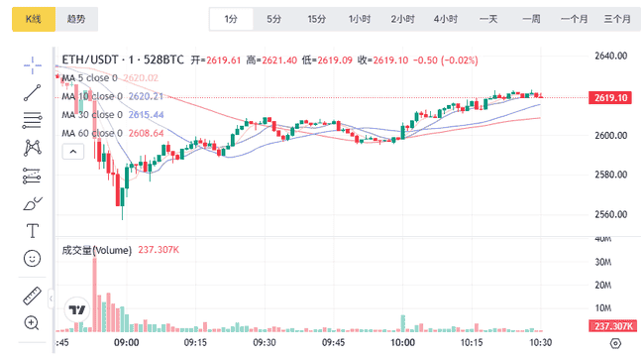Select the 1分 timeframe
Screen dimensions: 644x358
point(231,19)
